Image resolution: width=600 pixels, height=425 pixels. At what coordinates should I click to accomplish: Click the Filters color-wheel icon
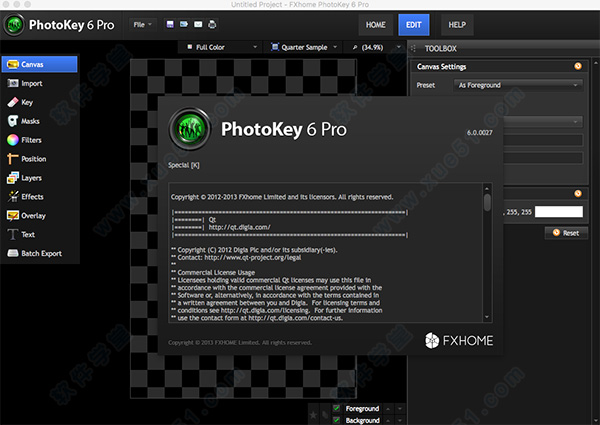13,140
